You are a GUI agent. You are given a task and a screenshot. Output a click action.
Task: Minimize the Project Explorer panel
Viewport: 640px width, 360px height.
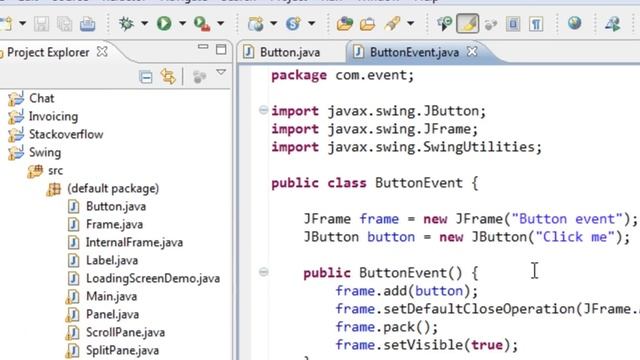203,47
